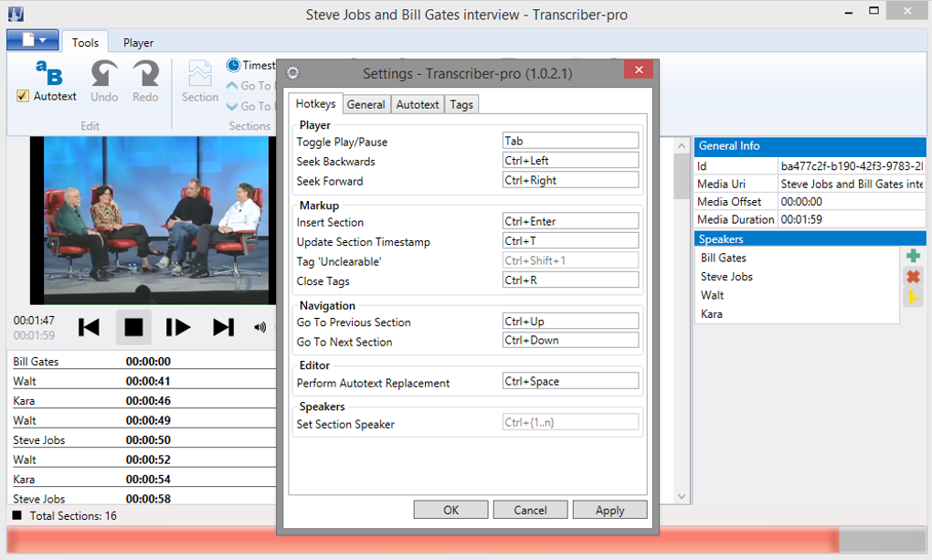Stop playback with the square button

coord(133,327)
